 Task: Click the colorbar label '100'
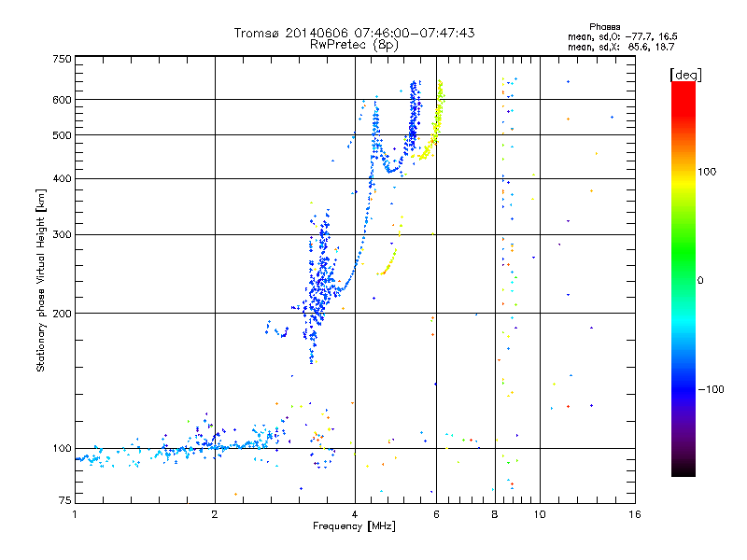tap(707, 172)
